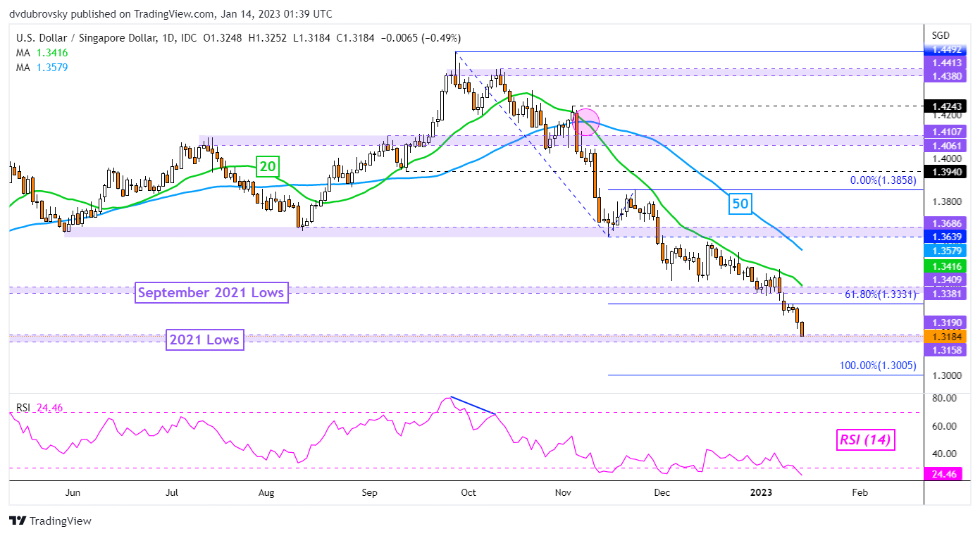Click the 'Aug' label on time axis
Screen dimensions: 980x536
click(x=266, y=494)
